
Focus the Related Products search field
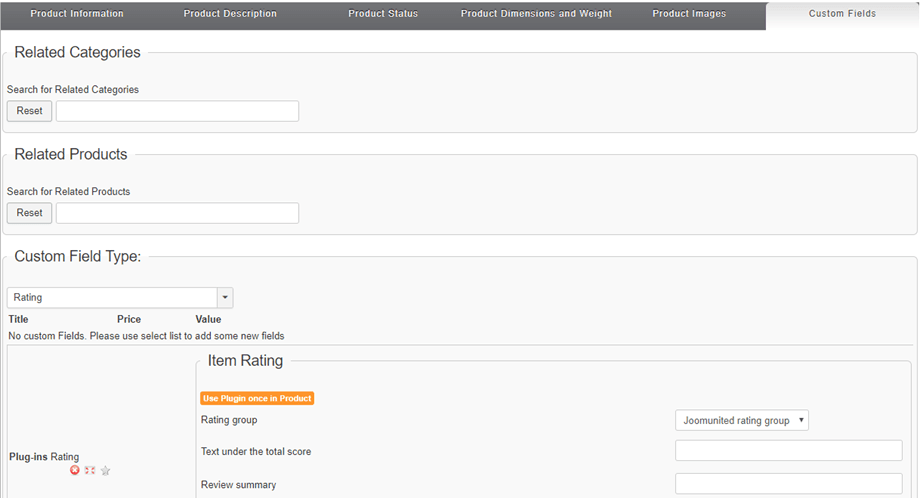[x=177, y=213]
